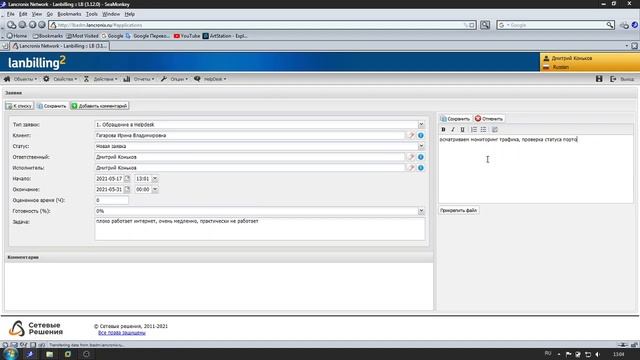The image size is (640, 360).
Task: Click the info icon beside Ответственный field
Action: pos(420,157)
